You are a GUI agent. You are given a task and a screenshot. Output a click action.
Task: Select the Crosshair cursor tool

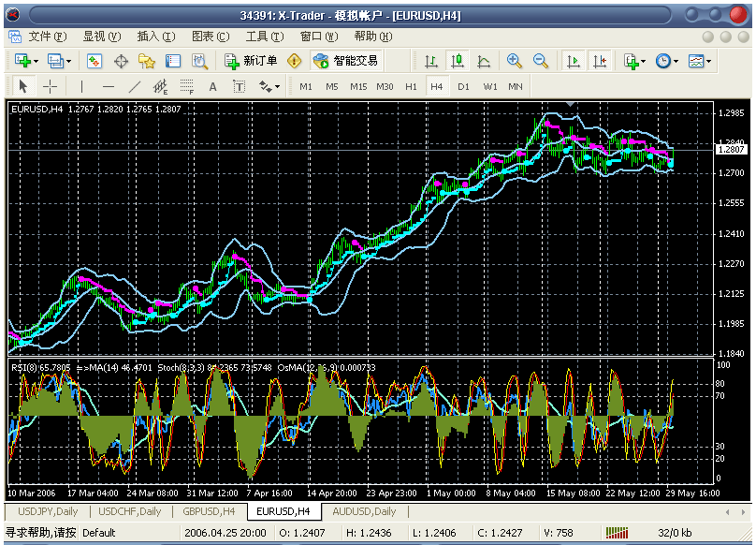point(51,86)
